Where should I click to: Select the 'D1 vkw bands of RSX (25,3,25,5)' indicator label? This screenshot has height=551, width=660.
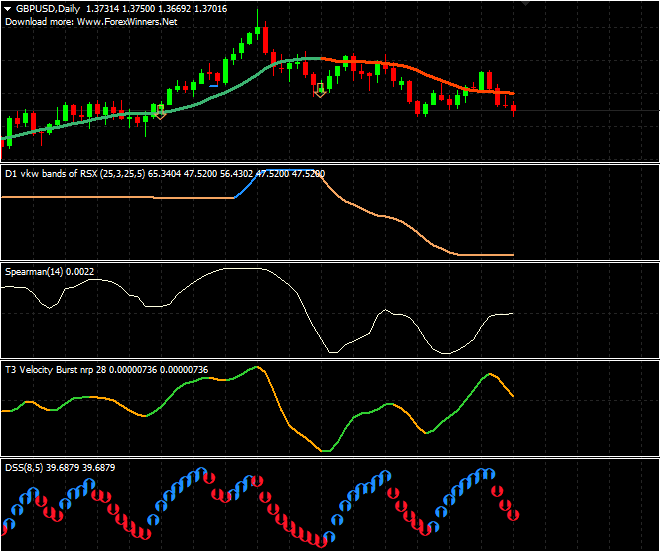coord(75,173)
